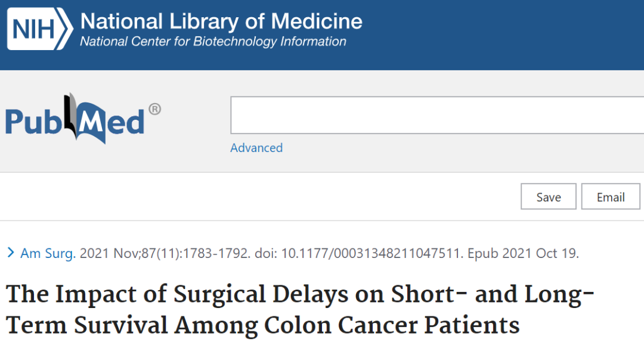Click National Library of Medicine heading
Screen dimensions: 644x342
pos(221,21)
